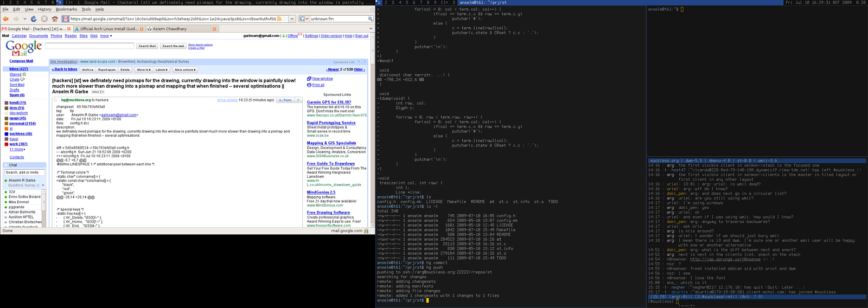This screenshot has height=308, width=868.
Task: Click the search magnifier icon in search box
Action: pos(371,19)
